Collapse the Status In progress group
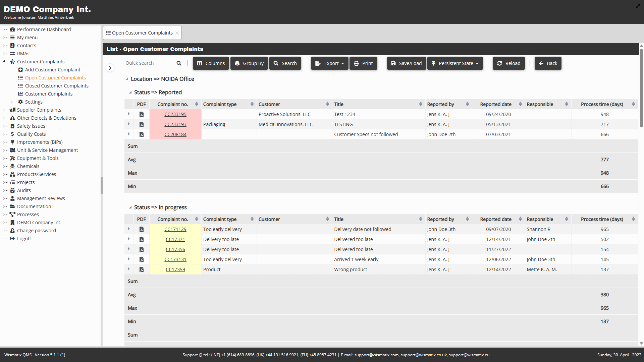The image size is (644, 362). (x=130, y=207)
